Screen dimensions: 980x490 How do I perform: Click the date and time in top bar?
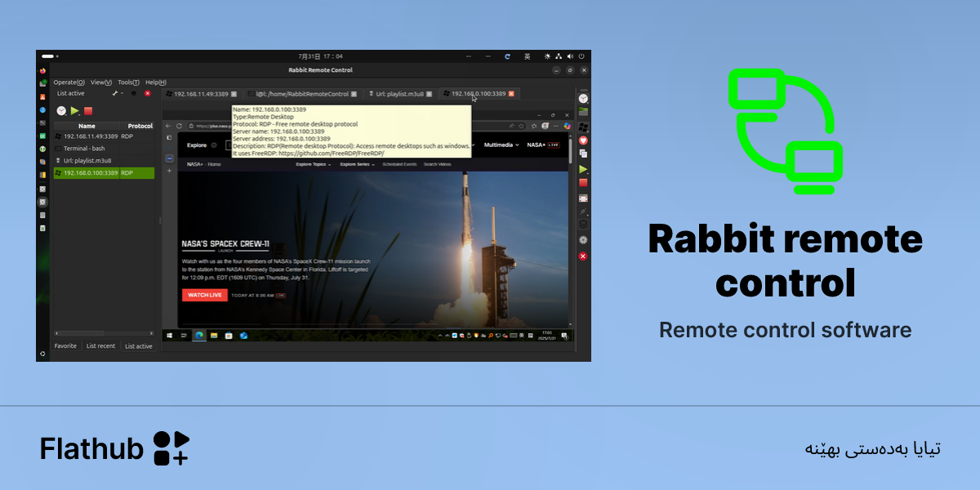coord(321,56)
